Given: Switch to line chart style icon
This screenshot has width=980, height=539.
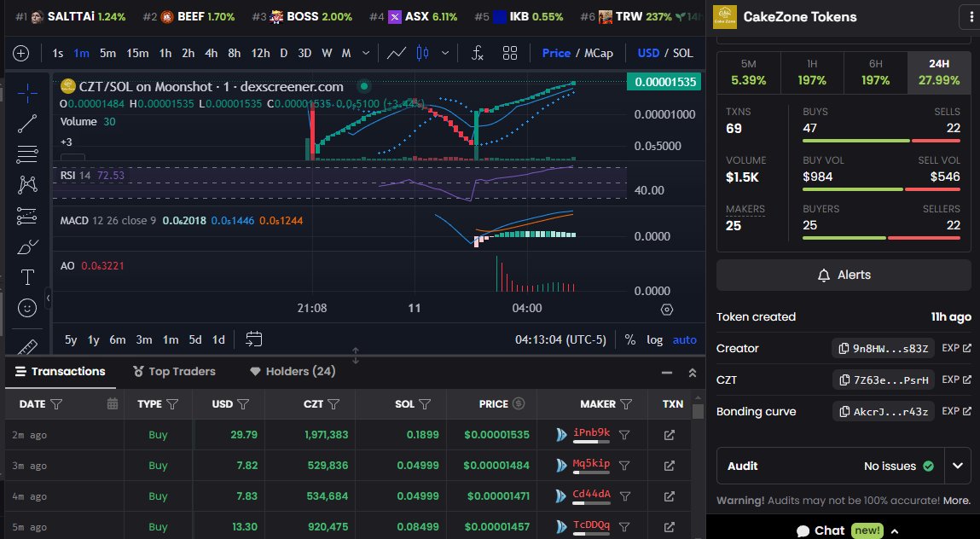Looking at the screenshot, I should (x=397, y=53).
